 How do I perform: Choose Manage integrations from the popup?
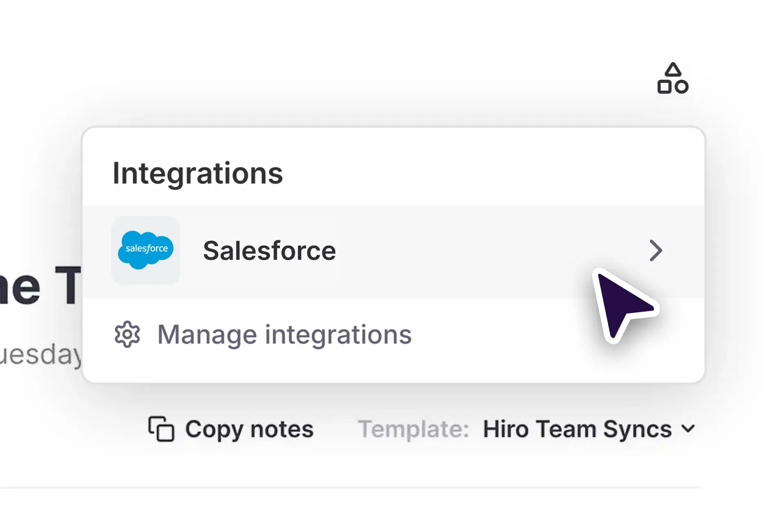click(284, 335)
